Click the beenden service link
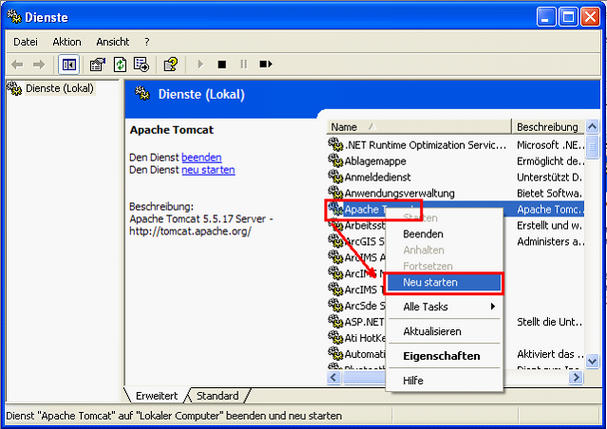 click(x=201, y=158)
